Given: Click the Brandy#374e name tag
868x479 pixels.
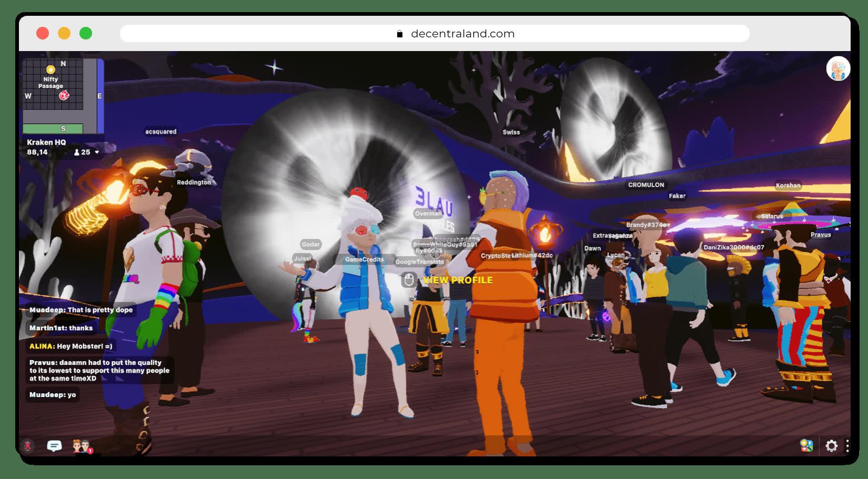Looking at the screenshot, I should [x=647, y=225].
